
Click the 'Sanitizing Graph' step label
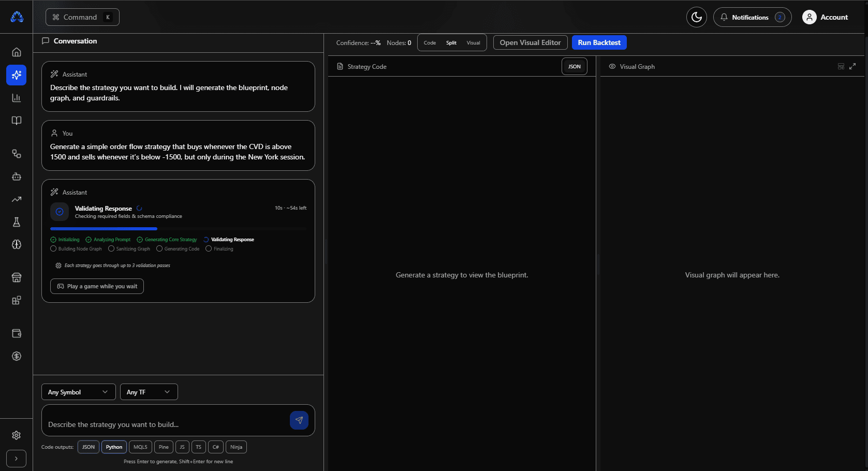click(133, 249)
